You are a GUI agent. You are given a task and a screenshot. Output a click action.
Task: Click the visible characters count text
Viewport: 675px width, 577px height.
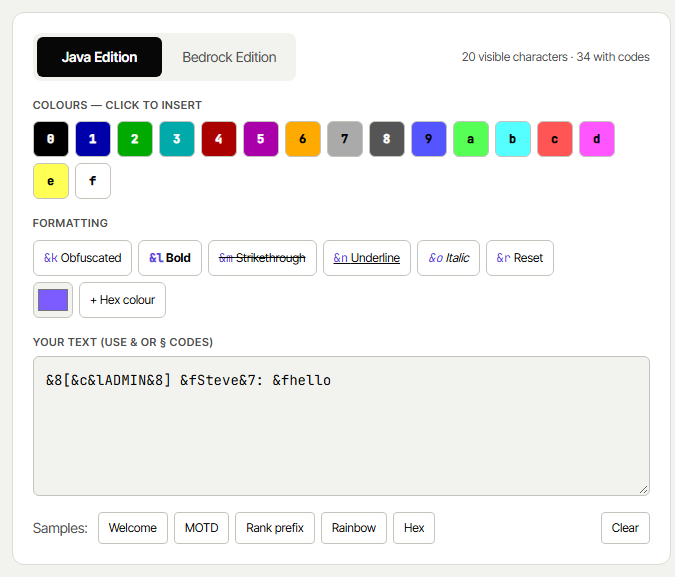pos(555,57)
